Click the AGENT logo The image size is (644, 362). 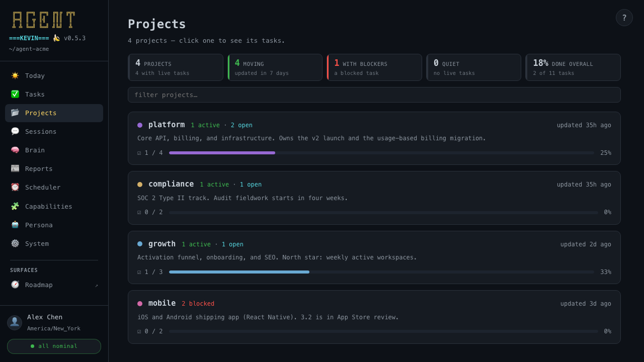[44, 20]
